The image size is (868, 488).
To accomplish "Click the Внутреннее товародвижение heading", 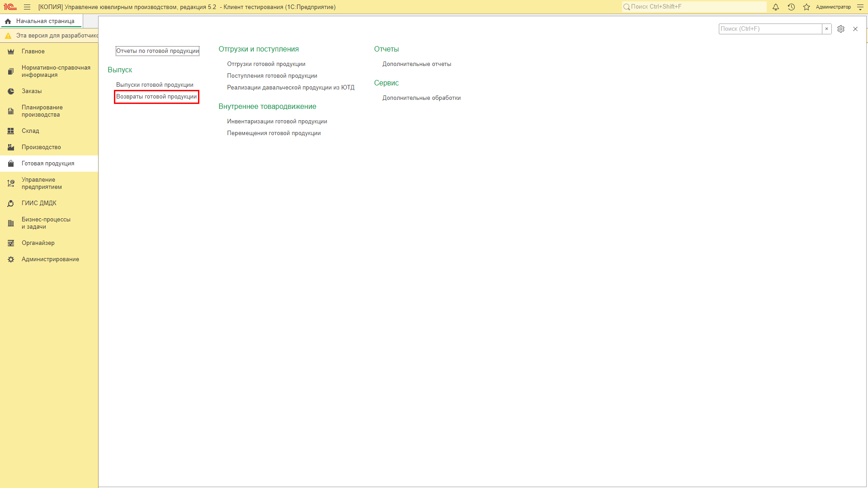I will [267, 107].
